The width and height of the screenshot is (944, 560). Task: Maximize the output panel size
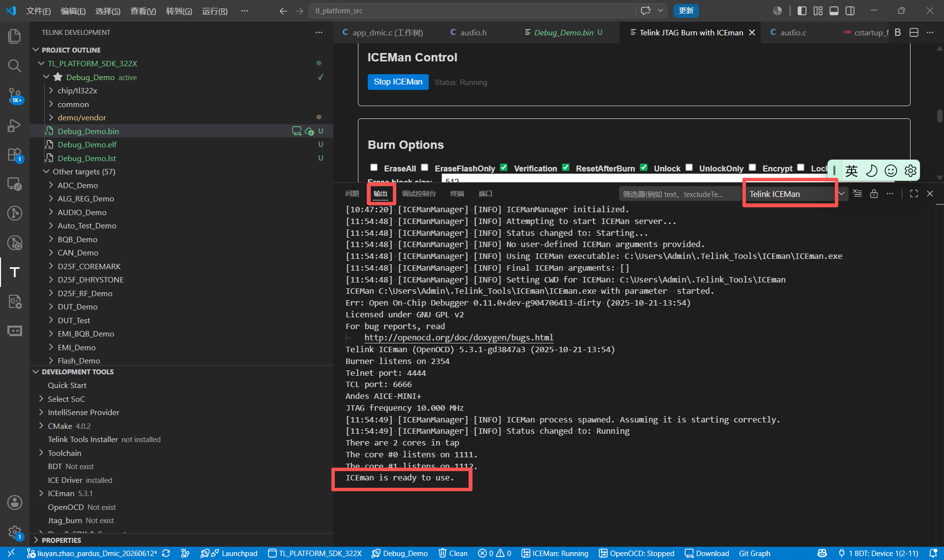tap(914, 194)
